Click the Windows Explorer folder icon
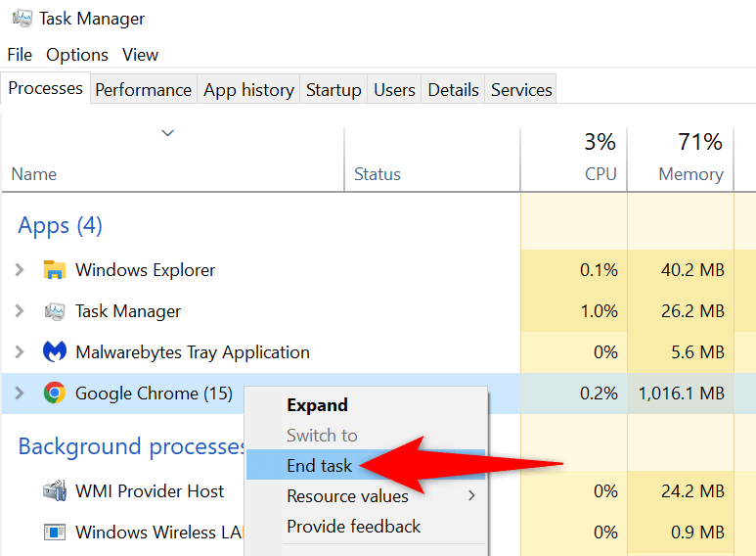Screen dimensions: 756x556 coord(55,270)
